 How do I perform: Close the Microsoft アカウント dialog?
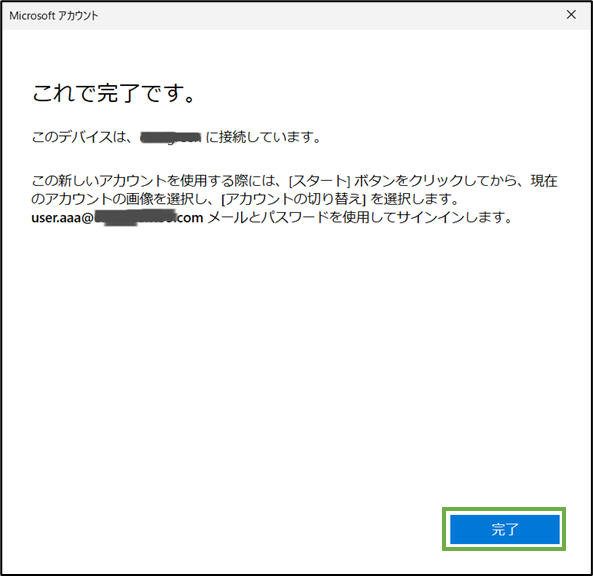571,15
